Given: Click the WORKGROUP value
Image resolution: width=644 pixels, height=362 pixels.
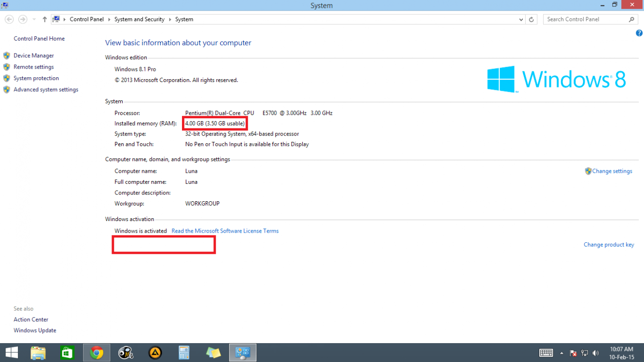Looking at the screenshot, I should click(x=202, y=204).
